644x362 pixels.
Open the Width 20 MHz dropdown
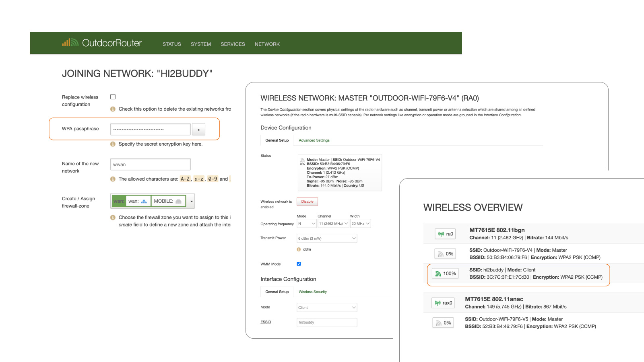(360, 224)
